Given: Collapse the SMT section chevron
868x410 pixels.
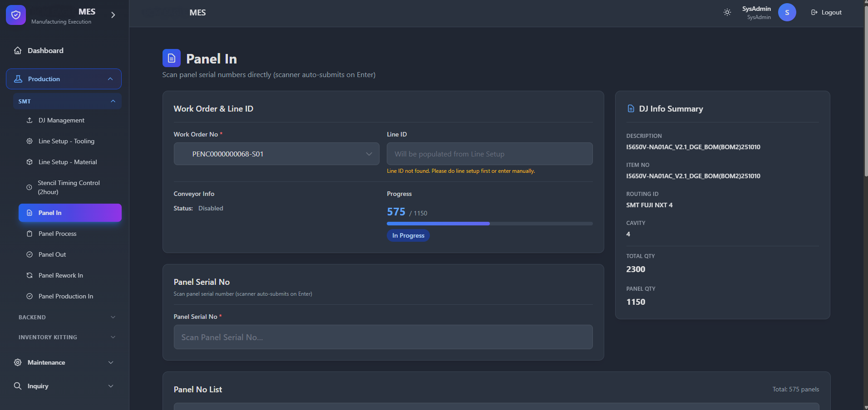Looking at the screenshot, I should [x=113, y=101].
